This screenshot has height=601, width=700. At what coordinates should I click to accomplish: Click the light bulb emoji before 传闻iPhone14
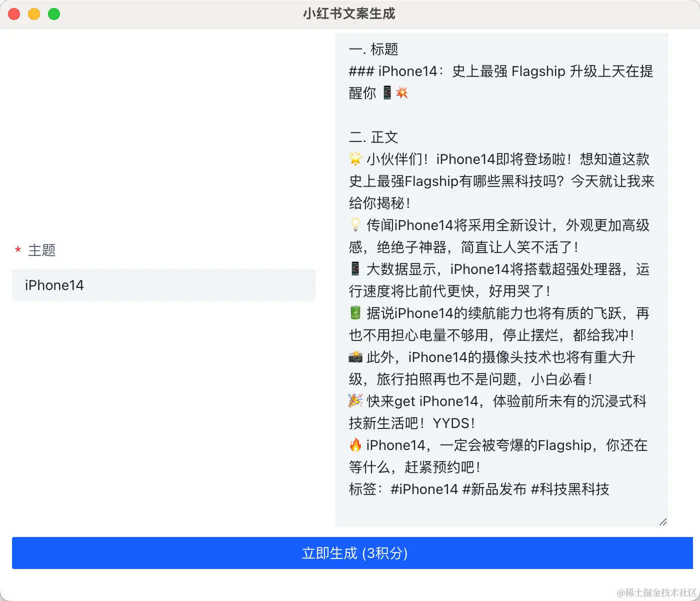pos(355,225)
